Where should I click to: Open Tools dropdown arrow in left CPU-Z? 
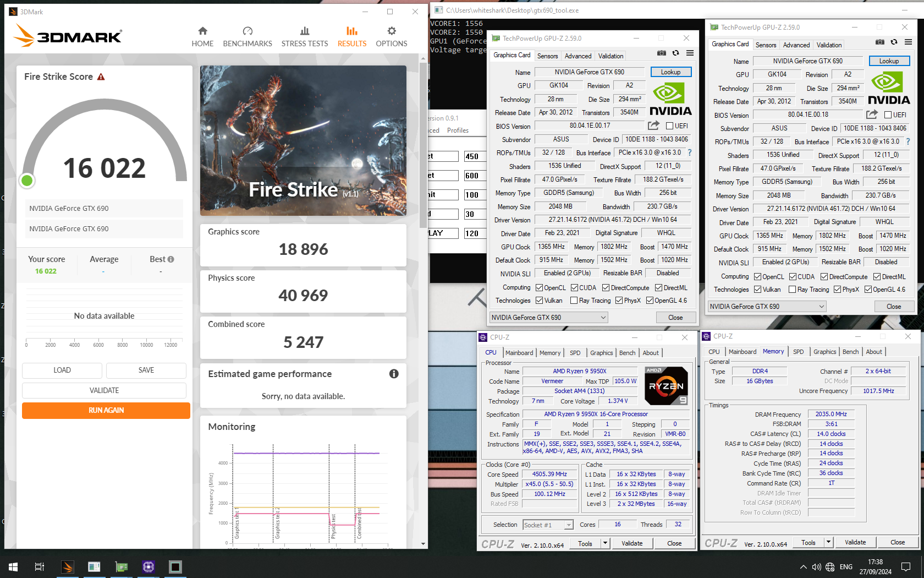[x=605, y=543]
